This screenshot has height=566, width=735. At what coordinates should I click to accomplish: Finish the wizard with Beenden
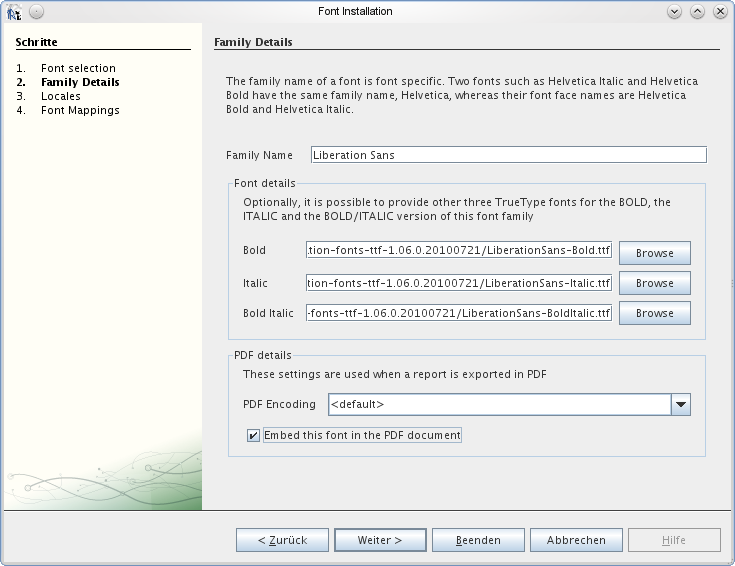click(x=478, y=540)
